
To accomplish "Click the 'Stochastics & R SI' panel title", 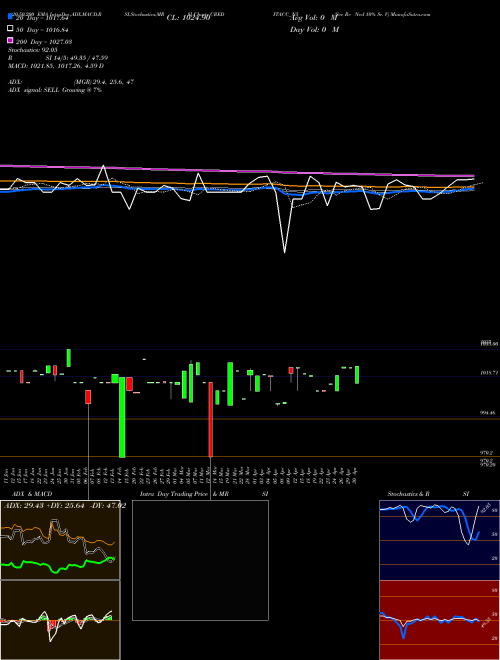I will click(428, 494).
